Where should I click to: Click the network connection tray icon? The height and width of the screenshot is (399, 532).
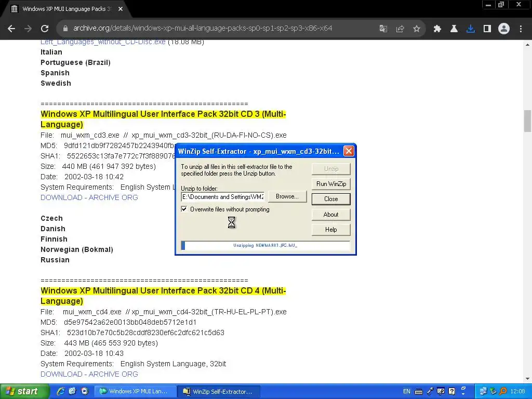pos(483,391)
